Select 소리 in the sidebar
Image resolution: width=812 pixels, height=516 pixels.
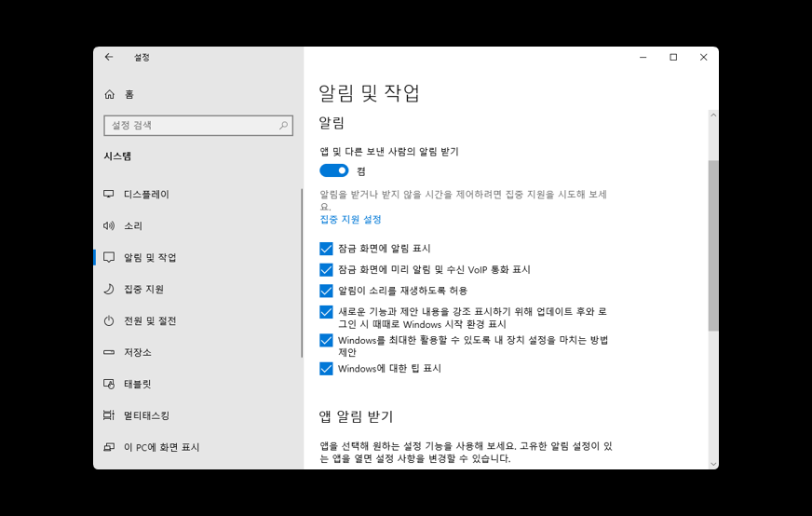133,226
